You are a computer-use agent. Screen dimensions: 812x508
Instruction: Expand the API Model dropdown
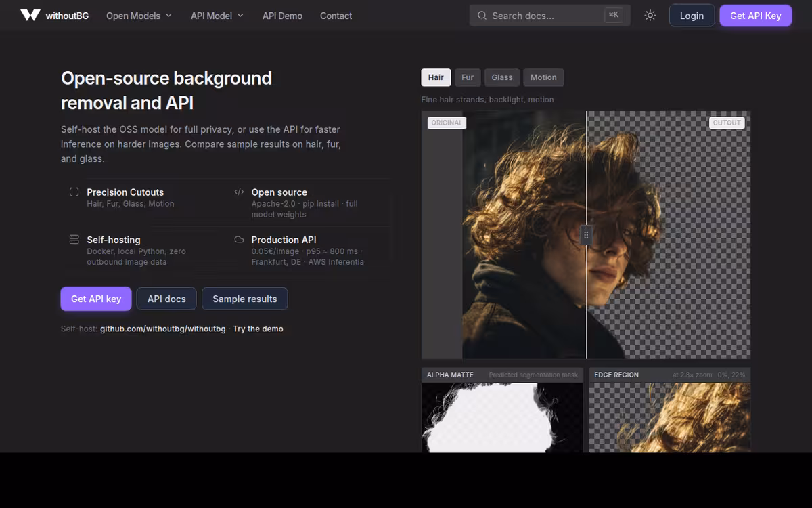pos(217,15)
